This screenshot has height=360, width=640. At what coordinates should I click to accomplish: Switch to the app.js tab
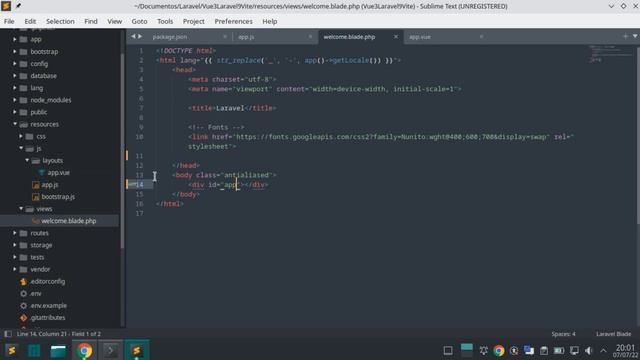(x=246, y=37)
